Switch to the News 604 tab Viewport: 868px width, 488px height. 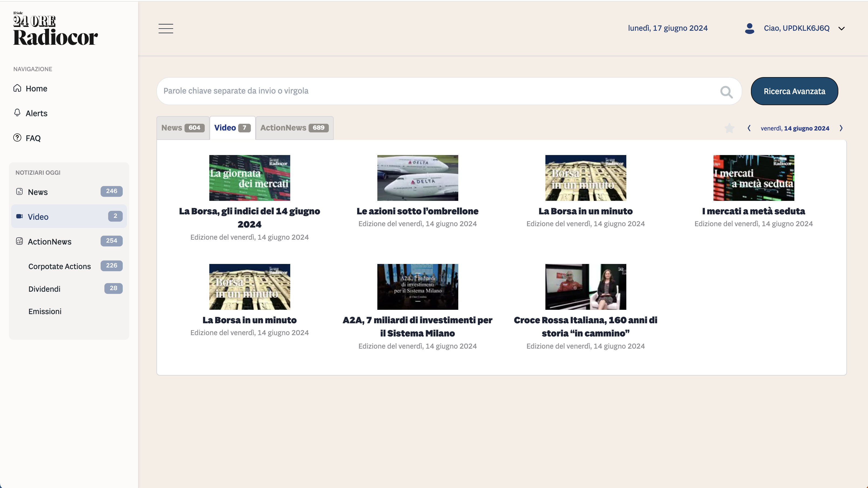coord(183,128)
